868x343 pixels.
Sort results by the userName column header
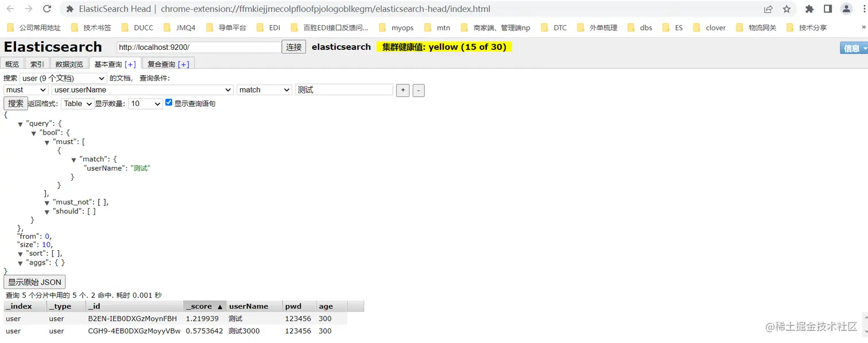coord(254,306)
